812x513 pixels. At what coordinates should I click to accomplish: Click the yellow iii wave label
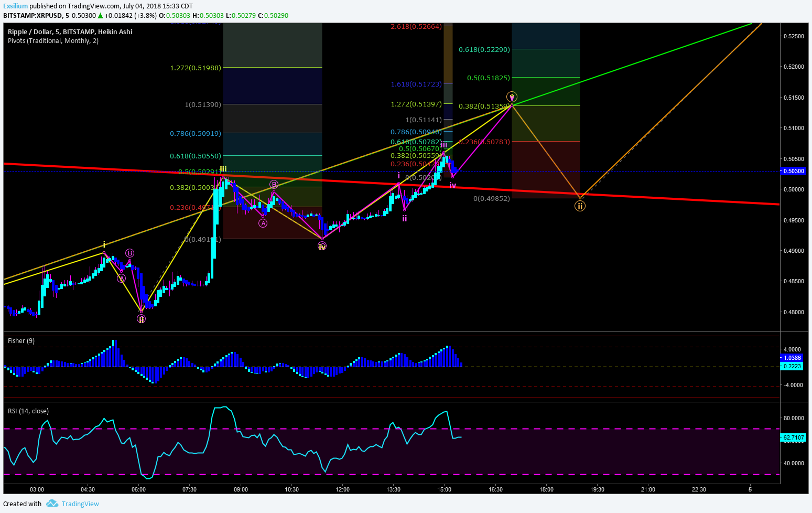click(223, 169)
